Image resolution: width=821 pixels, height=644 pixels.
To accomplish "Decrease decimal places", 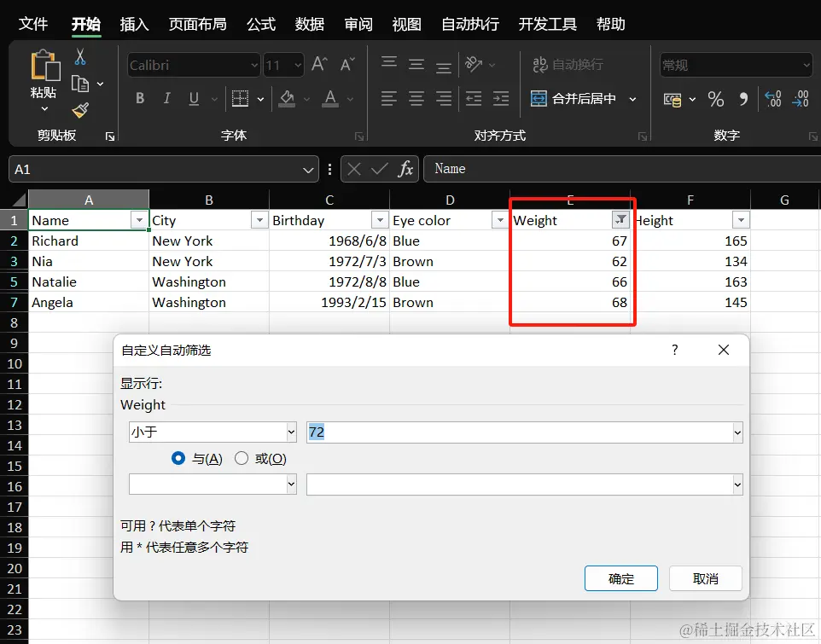I will tap(801, 99).
